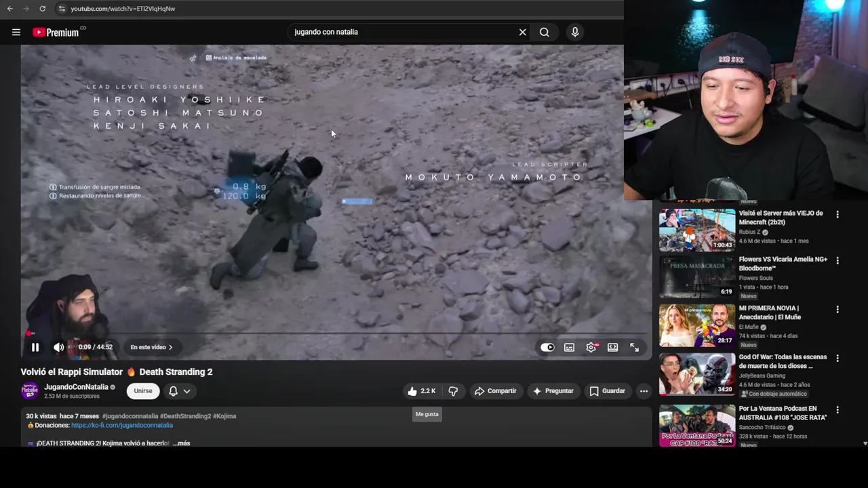Viewport: 868px width, 488px height.
Task: Open the JugandoConNatalia channel name link
Action: 76,387
